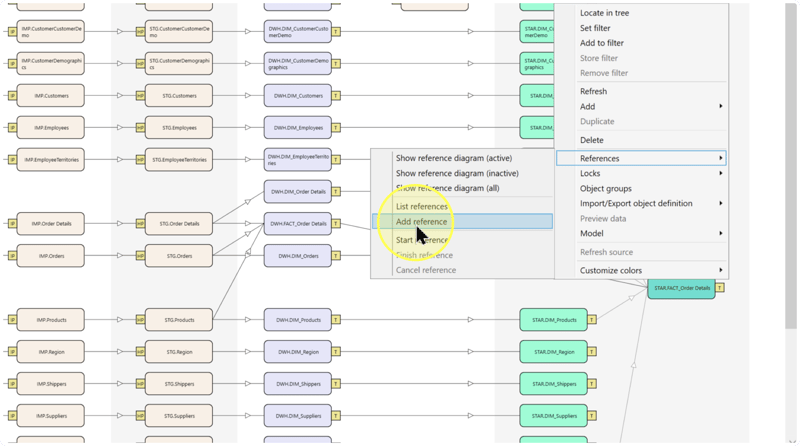Screen dimensions: 800x446
Task: Click the HP badge beside STG.Orders
Action: [x=140, y=256]
